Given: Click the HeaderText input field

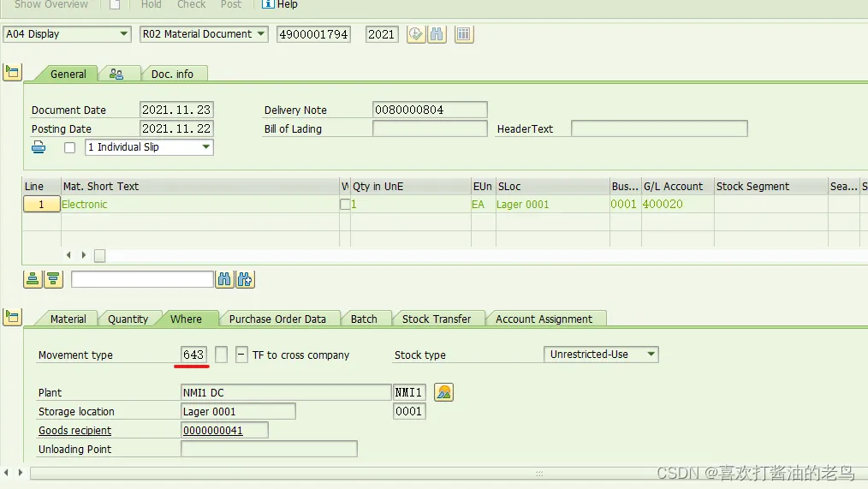Looking at the screenshot, I should (659, 128).
